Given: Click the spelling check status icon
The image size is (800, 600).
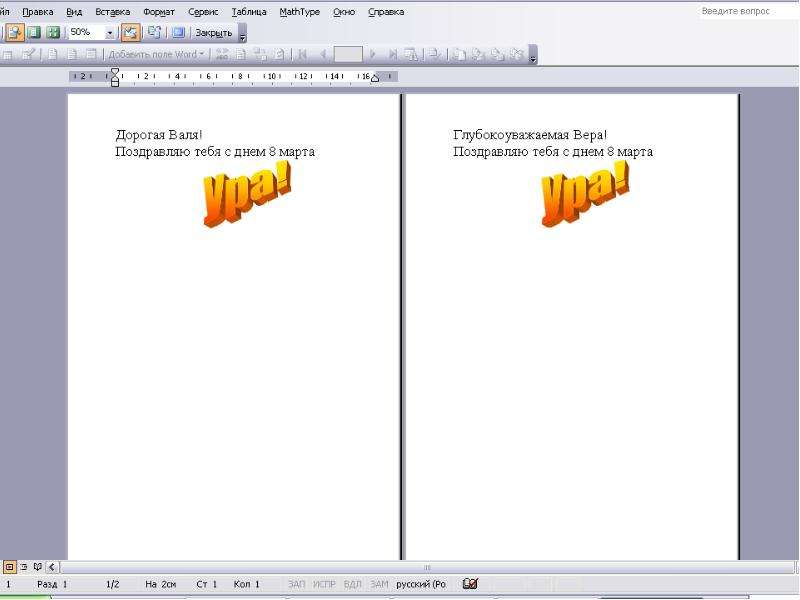Looking at the screenshot, I should point(470,583).
